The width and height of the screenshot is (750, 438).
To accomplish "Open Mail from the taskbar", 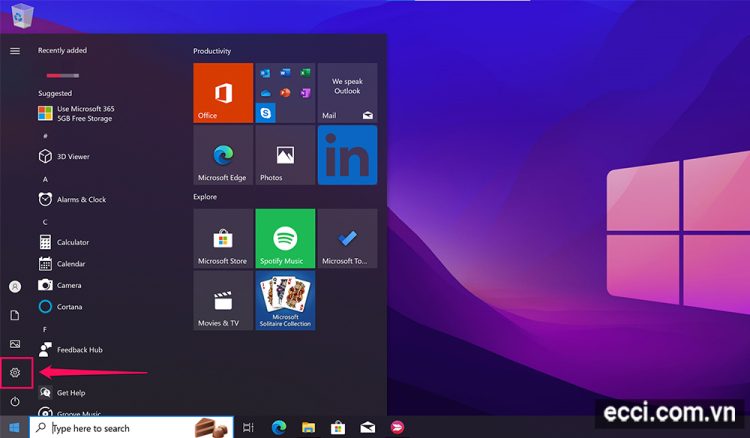I will [x=368, y=427].
